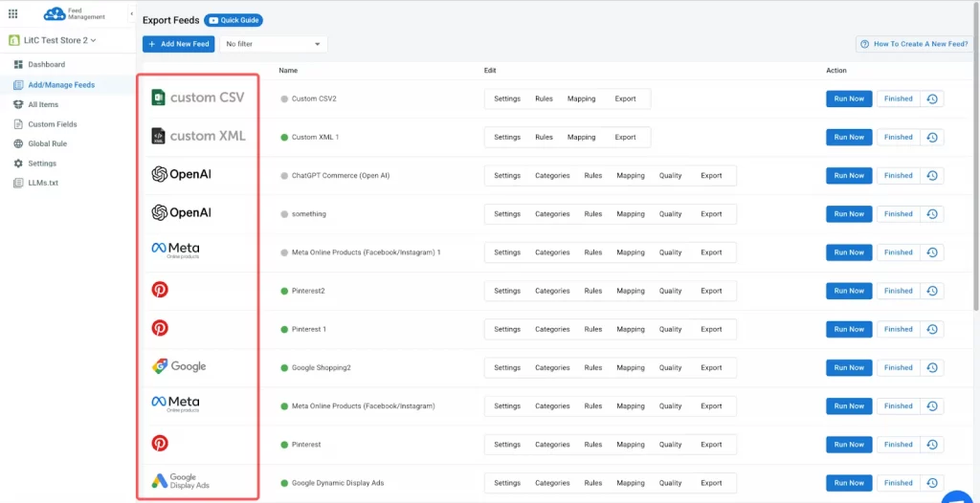This screenshot has height=503, width=980.
Task: Collapse the sidebar with the arrow
Action: click(x=131, y=13)
